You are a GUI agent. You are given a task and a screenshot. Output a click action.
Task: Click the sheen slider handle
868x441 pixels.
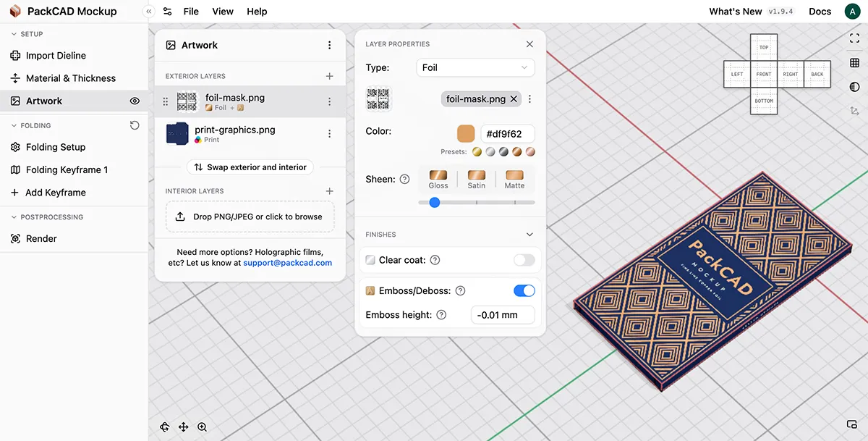[435, 203]
